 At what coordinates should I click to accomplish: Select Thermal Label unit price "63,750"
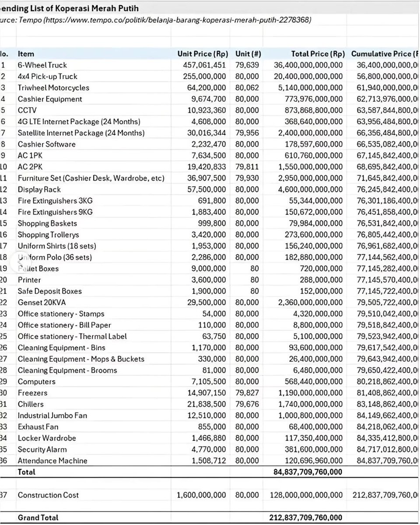pos(215,336)
